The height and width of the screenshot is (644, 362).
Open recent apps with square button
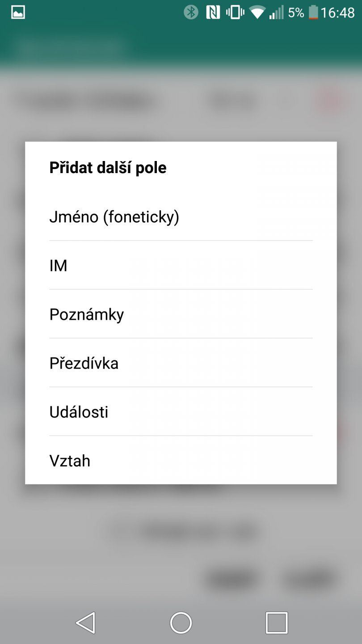(276, 622)
